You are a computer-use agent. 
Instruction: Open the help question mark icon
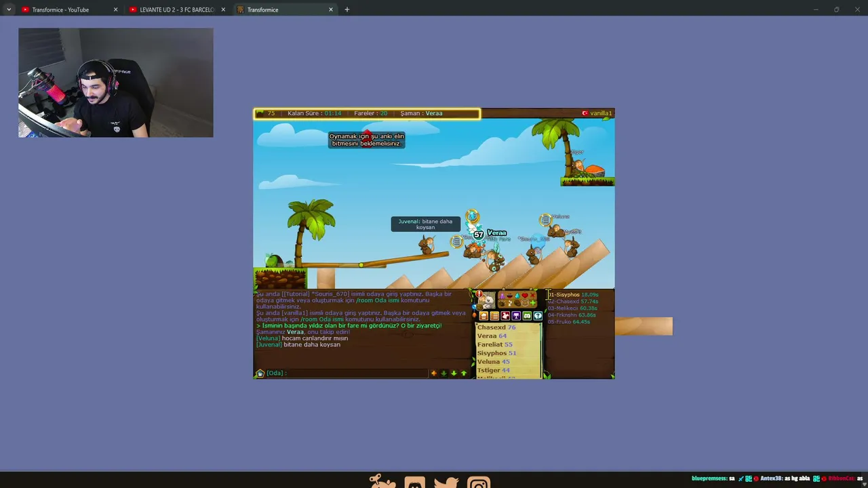pyautogui.click(x=538, y=316)
